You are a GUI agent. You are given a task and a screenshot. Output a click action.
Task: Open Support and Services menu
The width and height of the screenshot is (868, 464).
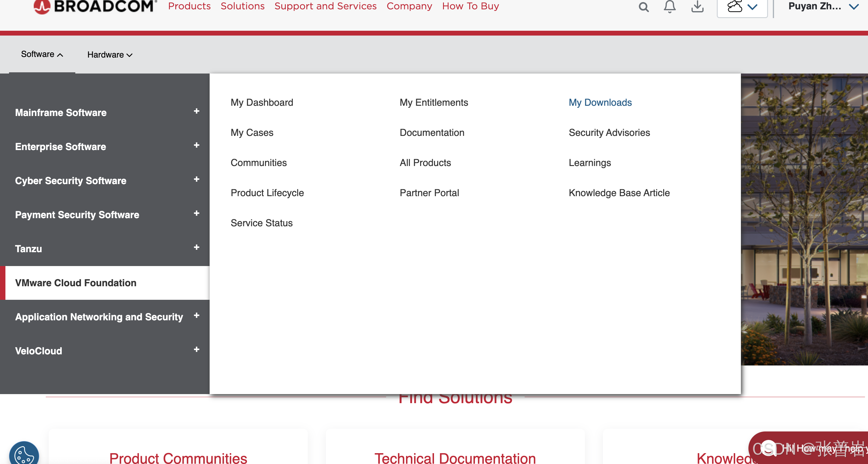(325, 6)
